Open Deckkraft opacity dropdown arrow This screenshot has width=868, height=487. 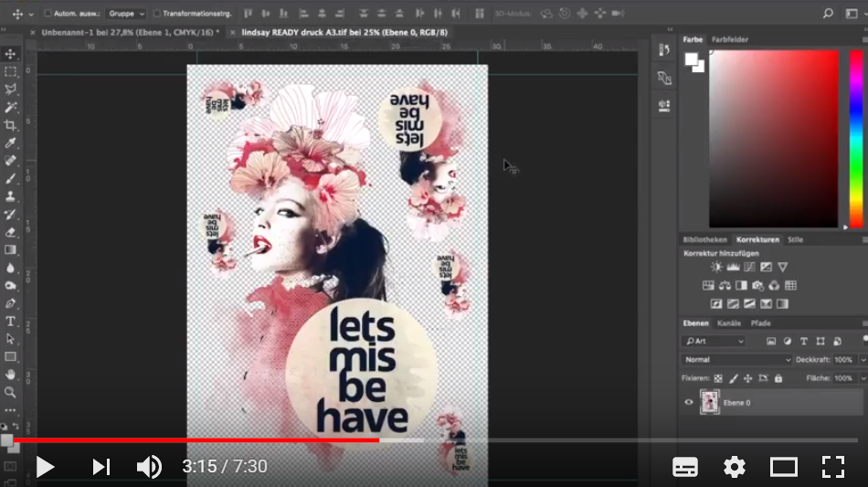pos(863,360)
